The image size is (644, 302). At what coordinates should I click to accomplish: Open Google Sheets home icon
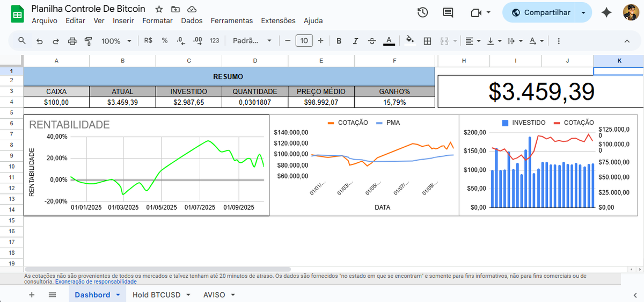point(17,14)
